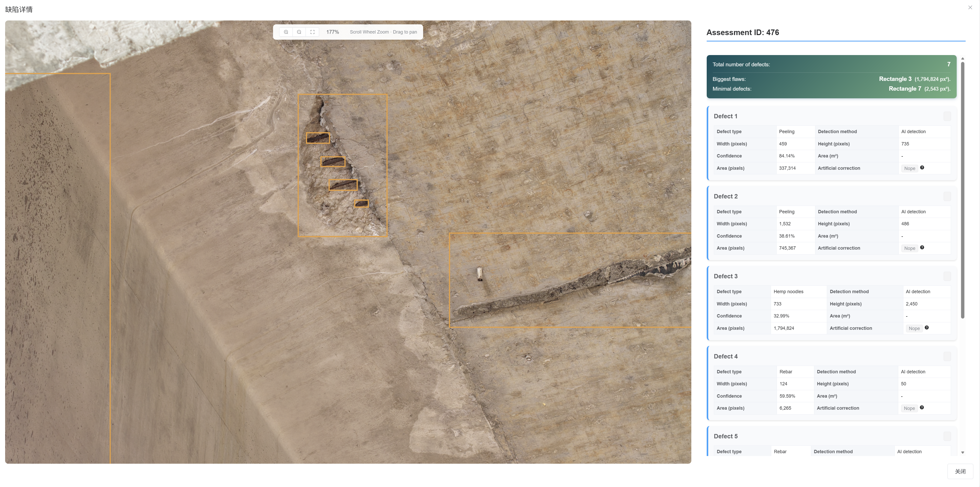Click confidence value 59.59%
980x487 pixels.
click(787, 396)
